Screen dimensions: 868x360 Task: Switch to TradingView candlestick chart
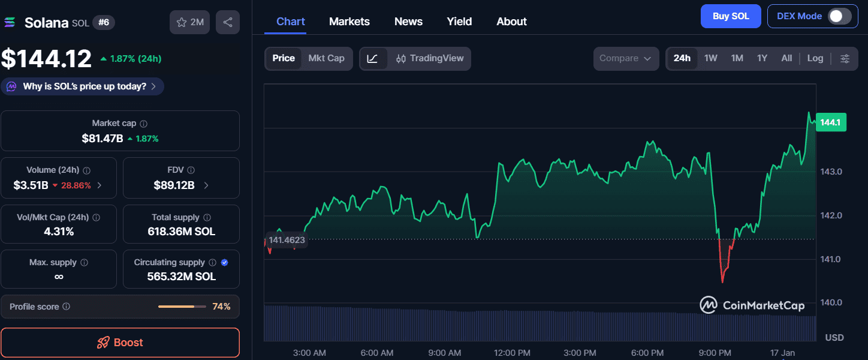coord(430,58)
